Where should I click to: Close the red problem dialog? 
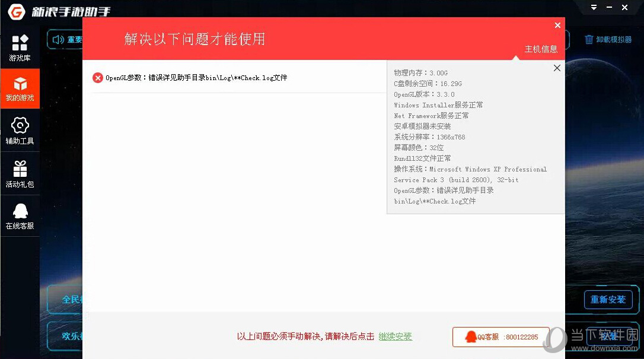(557, 25)
